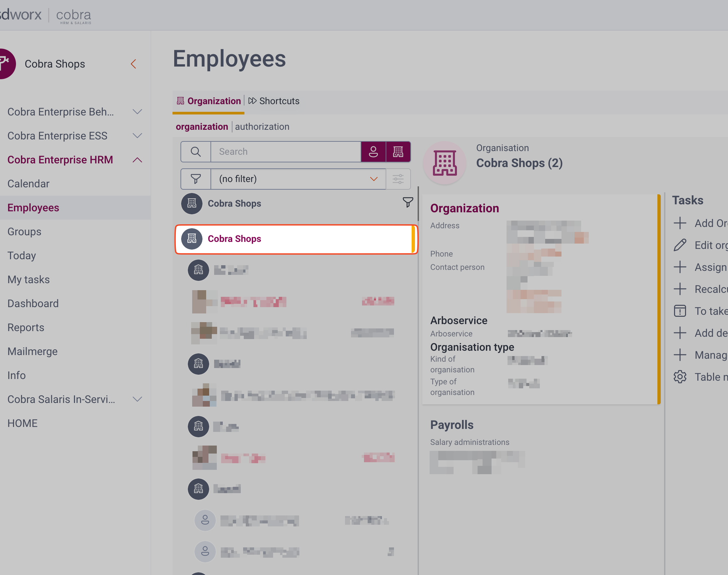The width and height of the screenshot is (728, 575).
Task: Click the magnifier search icon
Action: (x=196, y=152)
